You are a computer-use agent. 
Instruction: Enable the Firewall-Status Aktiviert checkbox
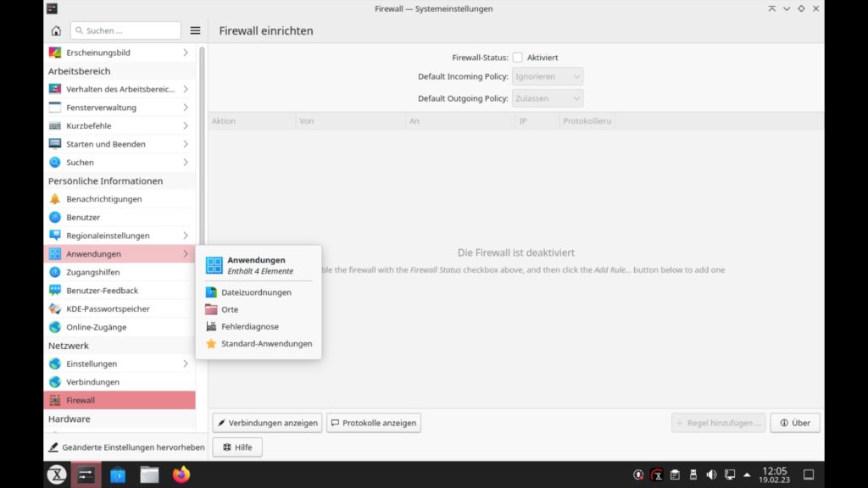pyautogui.click(x=518, y=58)
